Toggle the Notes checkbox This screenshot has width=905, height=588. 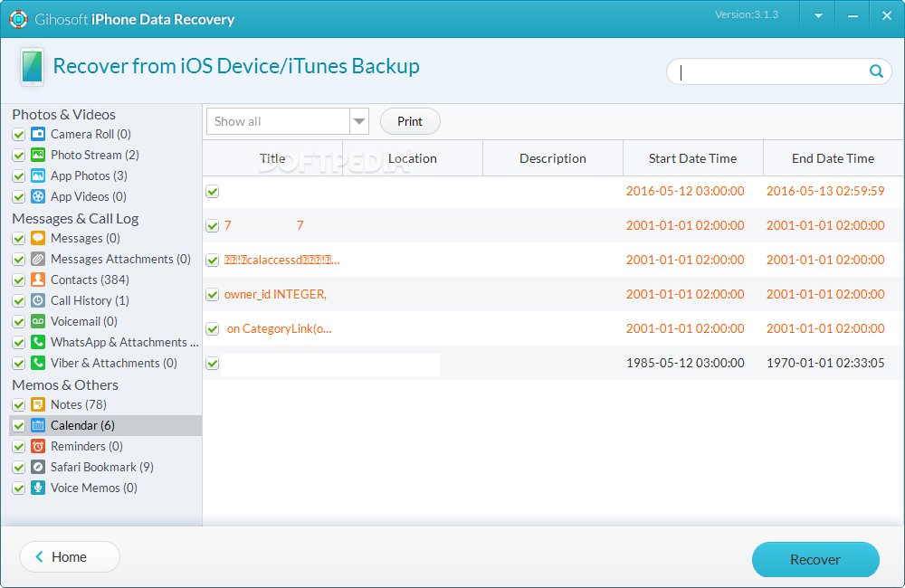tap(18, 404)
